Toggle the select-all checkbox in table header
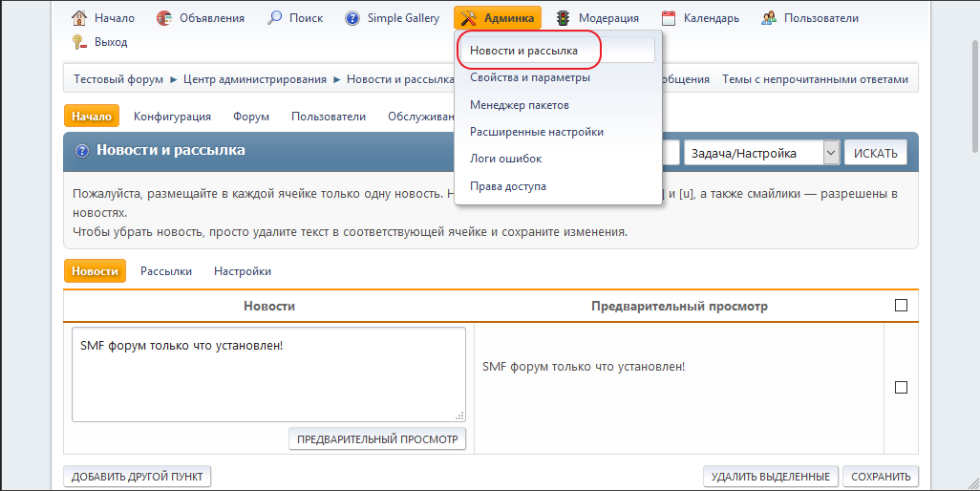The width and height of the screenshot is (980, 491). [901, 306]
